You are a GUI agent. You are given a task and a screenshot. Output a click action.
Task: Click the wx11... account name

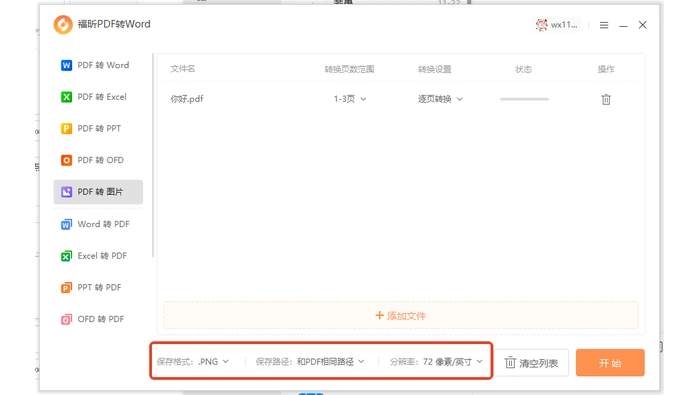(x=564, y=25)
